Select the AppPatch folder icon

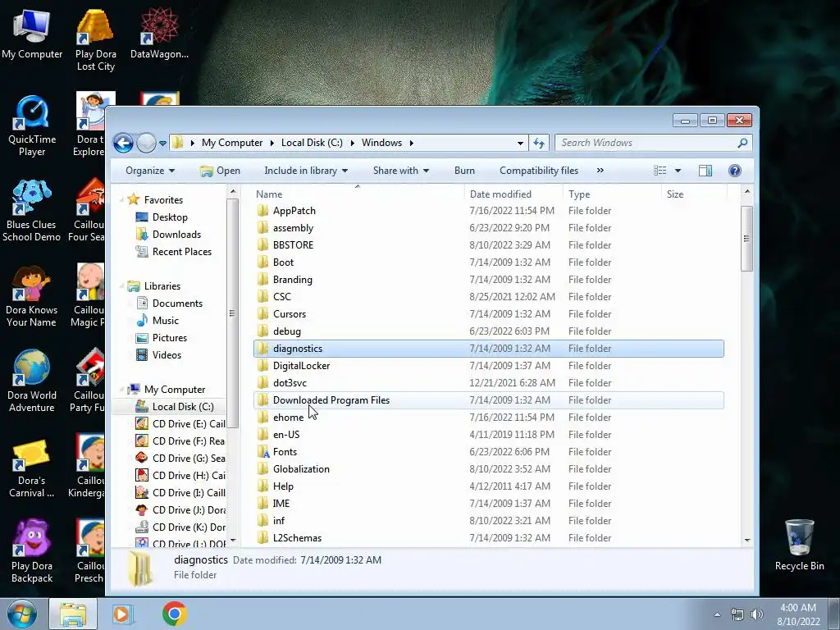tap(262, 211)
